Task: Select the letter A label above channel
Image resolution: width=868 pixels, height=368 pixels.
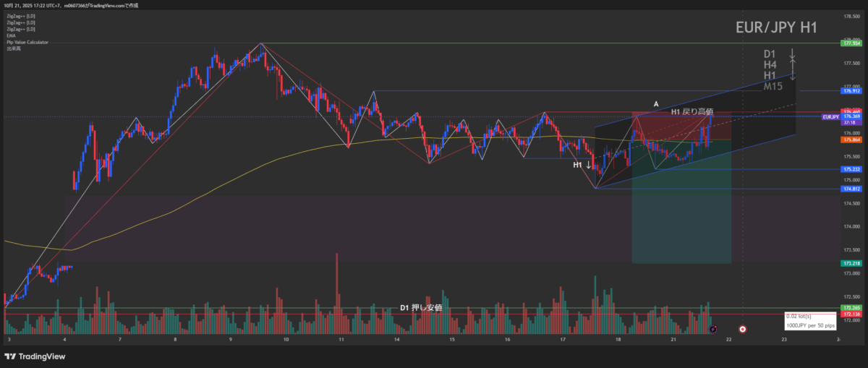Action: (x=656, y=104)
